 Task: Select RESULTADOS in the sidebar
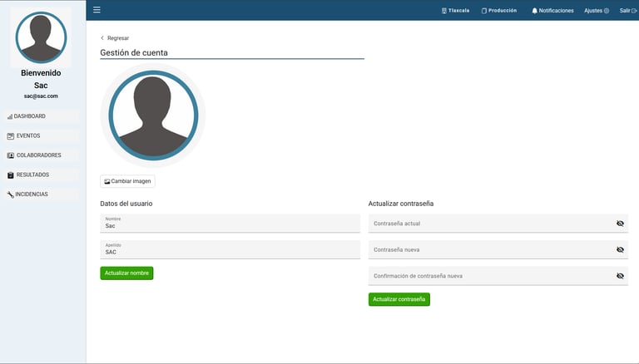click(x=41, y=175)
